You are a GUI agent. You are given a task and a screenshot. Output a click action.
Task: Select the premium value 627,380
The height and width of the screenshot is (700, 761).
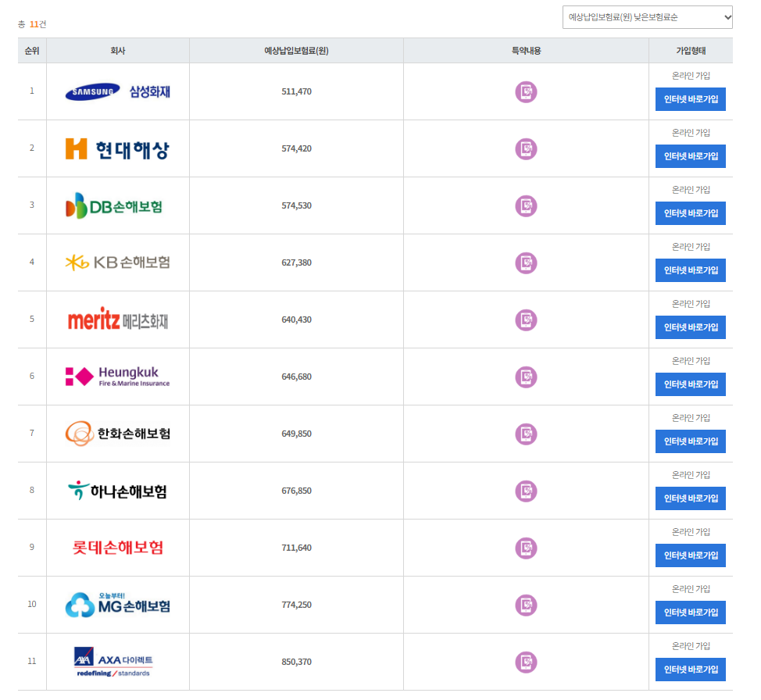click(296, 262)
